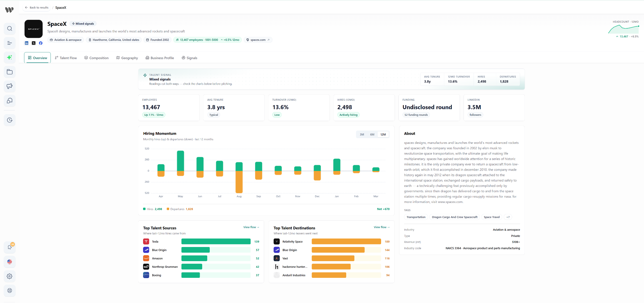This screenshot has height=303, width=644.
Task: Open the Composition tab
Action: point(97,58)
